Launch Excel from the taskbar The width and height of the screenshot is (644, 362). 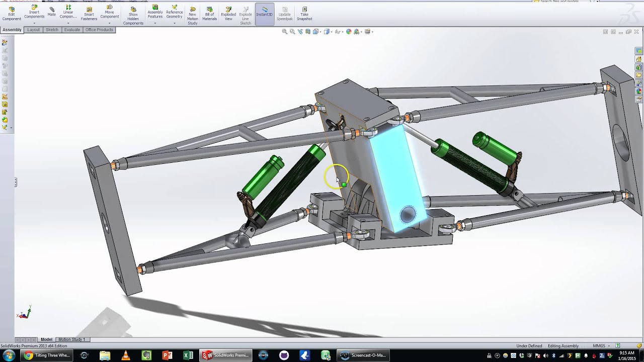pos(188,355)
